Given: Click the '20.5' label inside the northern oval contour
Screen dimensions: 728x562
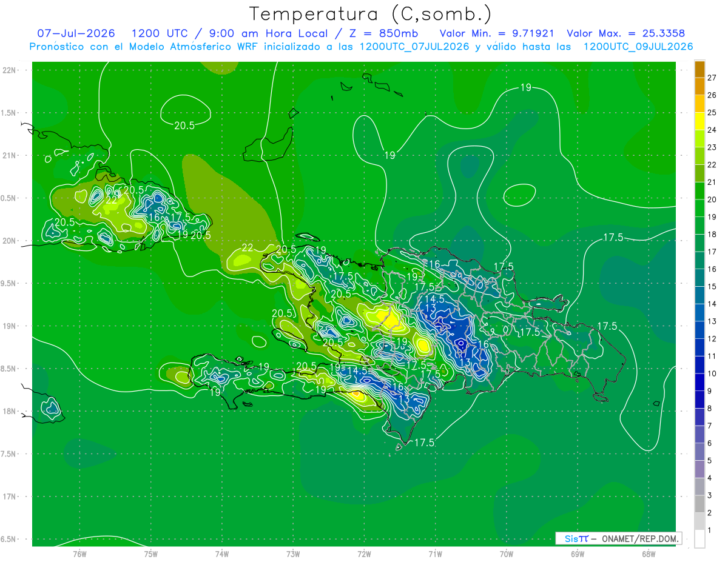Looking at the screenshot, I should (x=184, y=125).
